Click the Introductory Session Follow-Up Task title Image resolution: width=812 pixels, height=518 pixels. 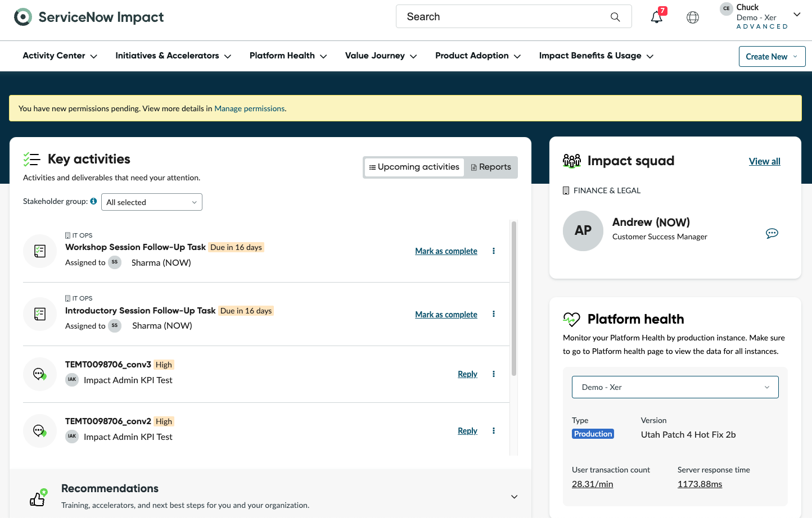tap(141, 311)
